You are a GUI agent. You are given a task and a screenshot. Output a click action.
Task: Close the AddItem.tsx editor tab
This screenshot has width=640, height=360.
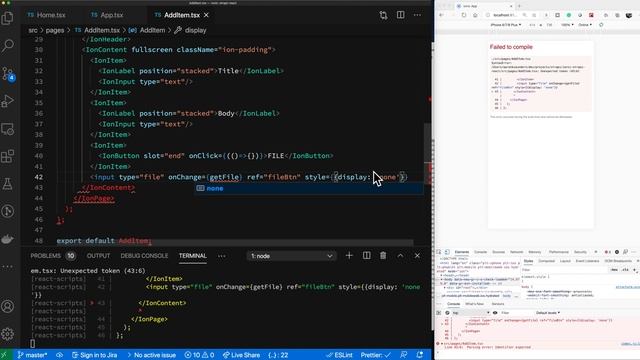[x=206, y=15]
